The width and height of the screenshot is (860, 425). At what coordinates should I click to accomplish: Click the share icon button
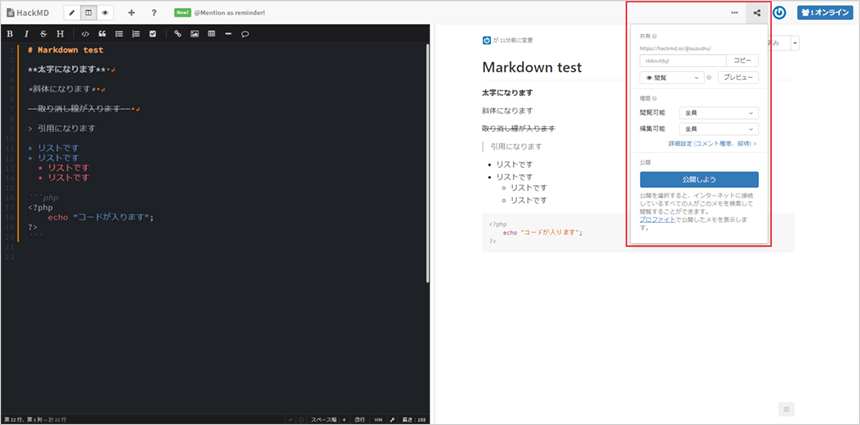[757, 13]
